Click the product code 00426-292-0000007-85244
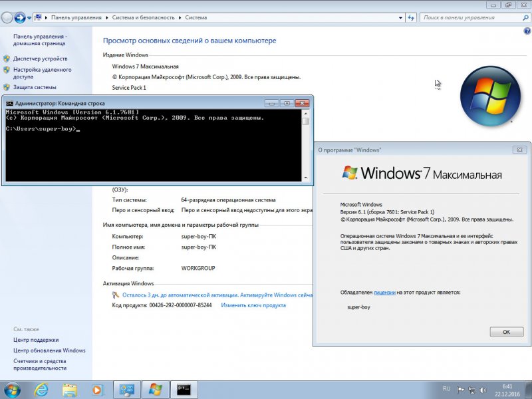Image resolution: width=532 pixels, height=399 pixels. tap(180, 305)
